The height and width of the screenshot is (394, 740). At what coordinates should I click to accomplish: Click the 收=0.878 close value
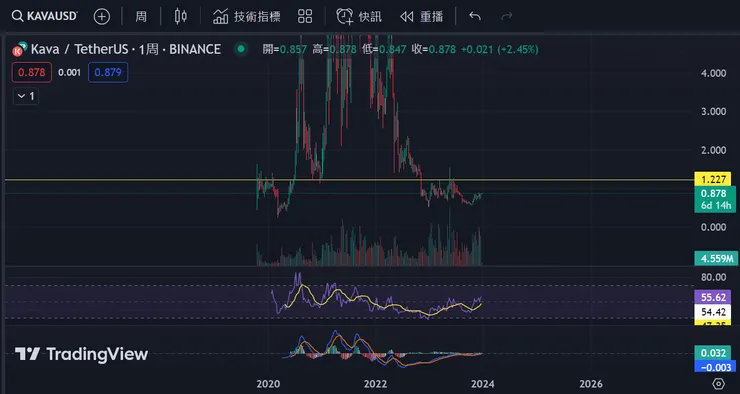point(434,49)
